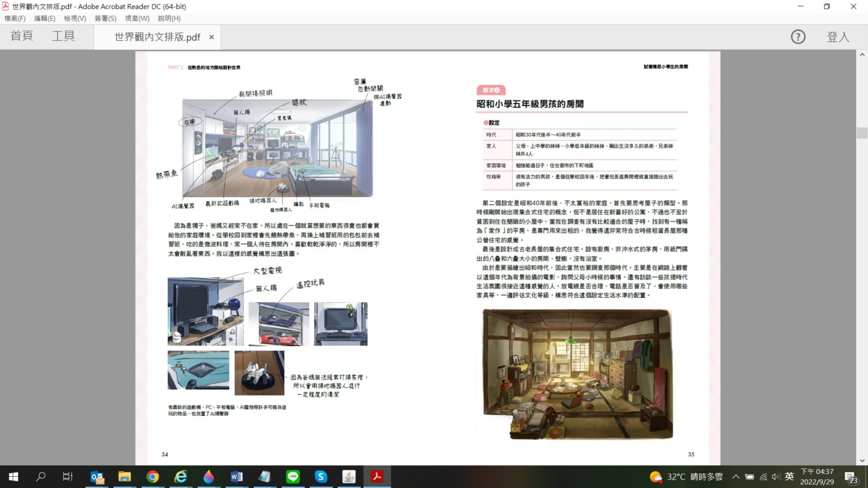
Task: Click the 時代 row label in the table
Action: tap(491, 135)
